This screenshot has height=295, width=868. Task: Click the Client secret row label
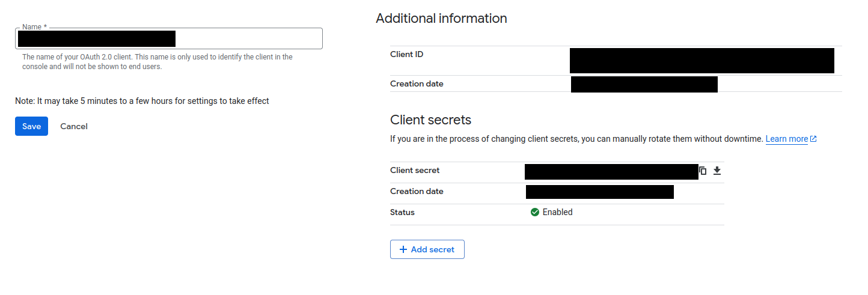[x=415, y=170]
